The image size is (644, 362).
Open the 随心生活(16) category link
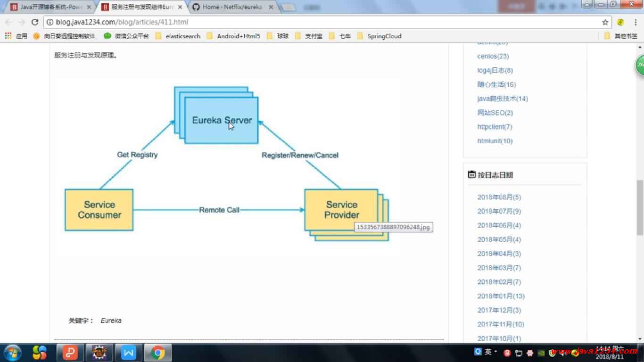pyautogui.click(x=496, y=84)
